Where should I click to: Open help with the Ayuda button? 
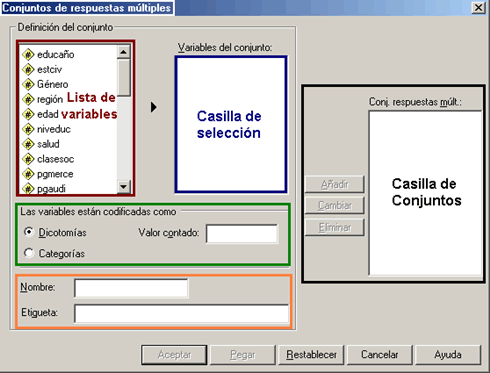coord(448,355)
